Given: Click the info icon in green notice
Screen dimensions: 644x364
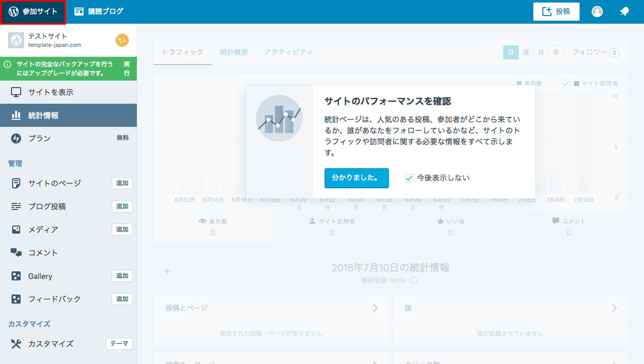Looking at the screenshot, I should tap(8, 64).
